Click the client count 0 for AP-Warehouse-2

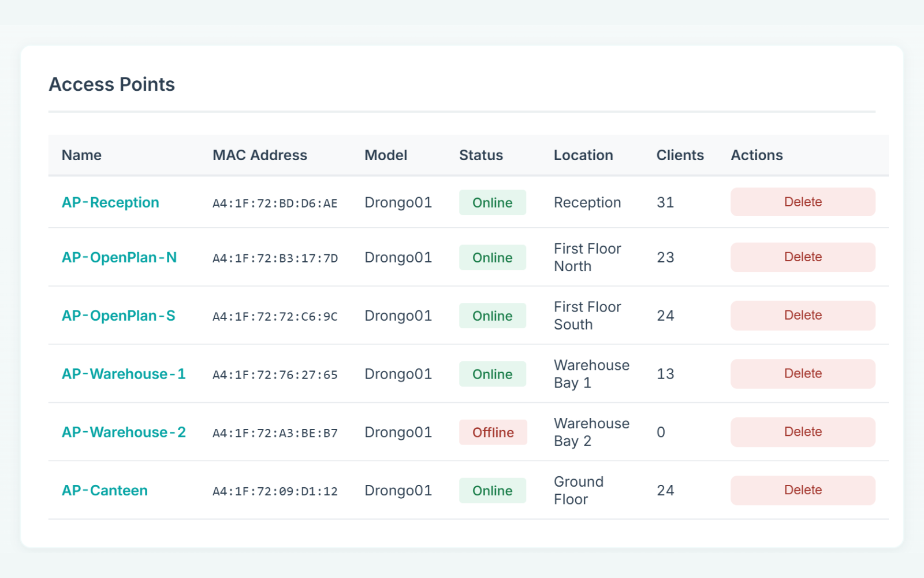coord(661,432)
